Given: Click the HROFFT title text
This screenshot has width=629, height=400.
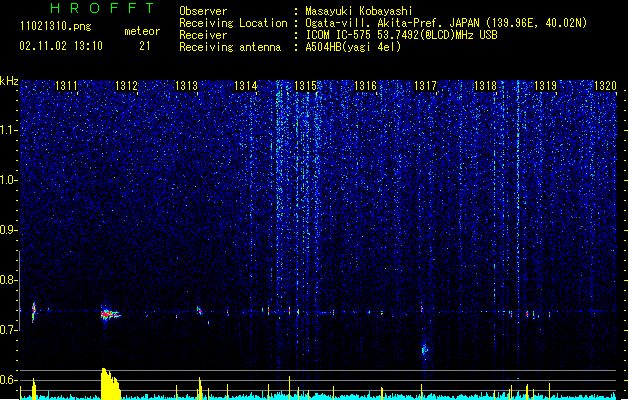Looking at the screenshot, I should (x=102, y=8).
